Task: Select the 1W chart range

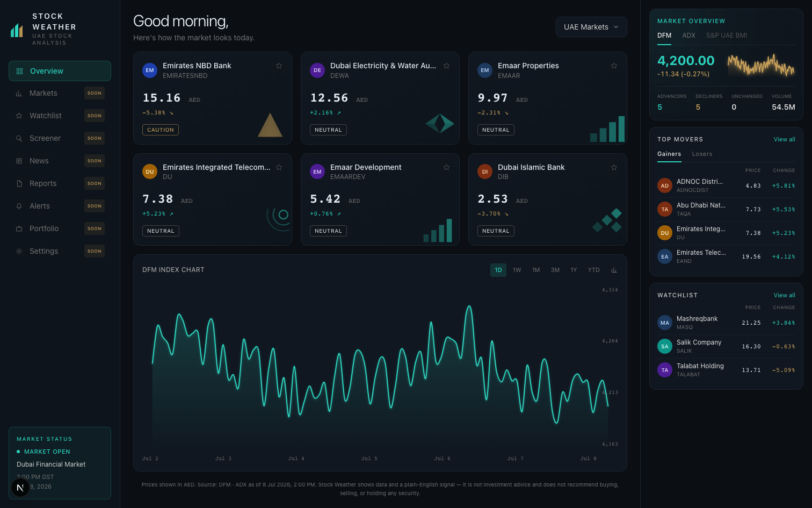Action: [517, 270]
